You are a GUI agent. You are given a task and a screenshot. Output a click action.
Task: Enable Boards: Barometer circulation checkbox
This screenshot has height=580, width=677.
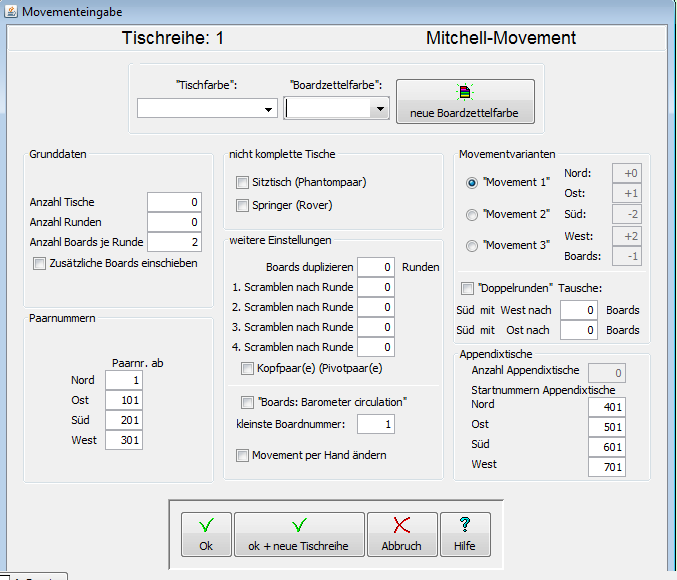(x=247, y=403)
